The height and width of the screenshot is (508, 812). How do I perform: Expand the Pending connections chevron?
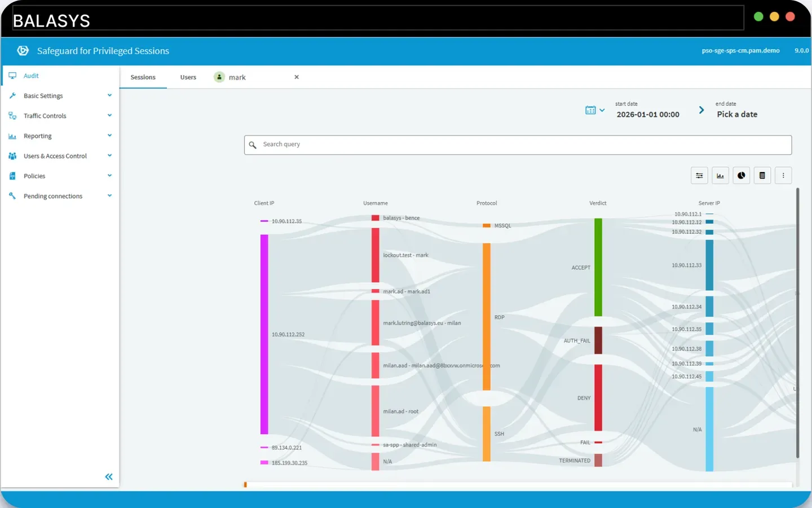click(x=109, y=195)
